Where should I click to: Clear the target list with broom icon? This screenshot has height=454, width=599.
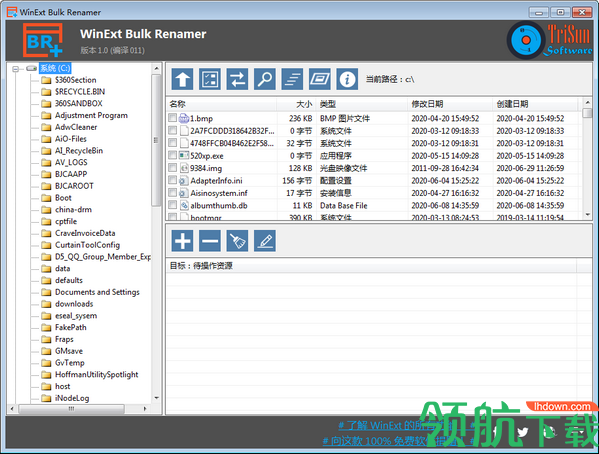coord(237,241)
